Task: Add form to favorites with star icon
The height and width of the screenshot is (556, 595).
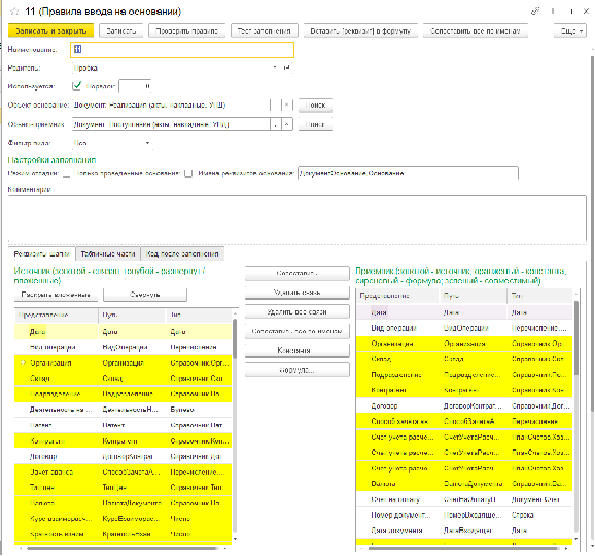Action: coord(14,11)
